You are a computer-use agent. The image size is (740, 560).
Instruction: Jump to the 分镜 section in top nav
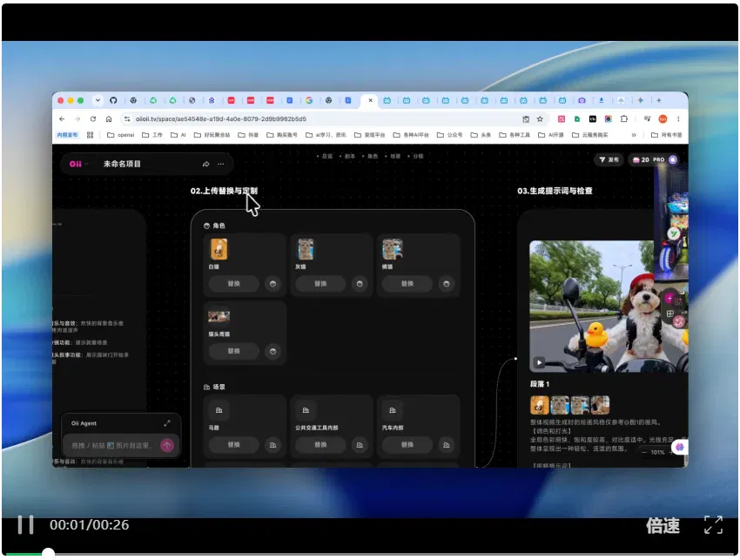(418, 156)
